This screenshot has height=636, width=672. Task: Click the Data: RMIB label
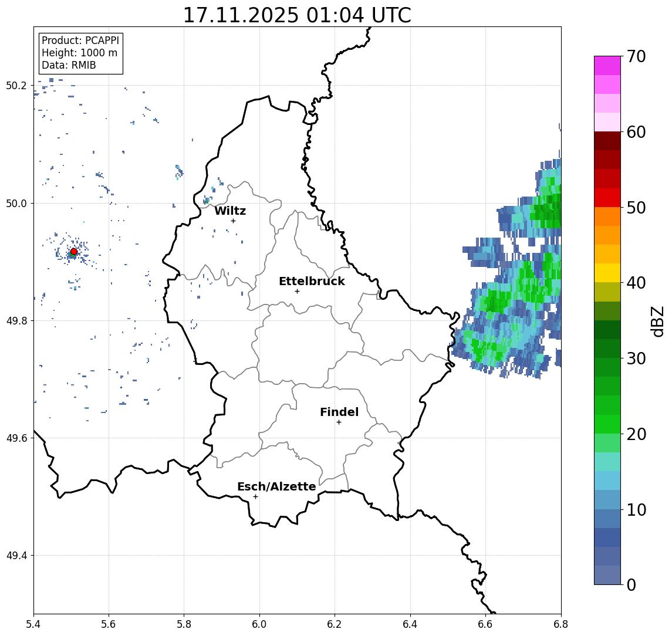[x=69, y=65]
